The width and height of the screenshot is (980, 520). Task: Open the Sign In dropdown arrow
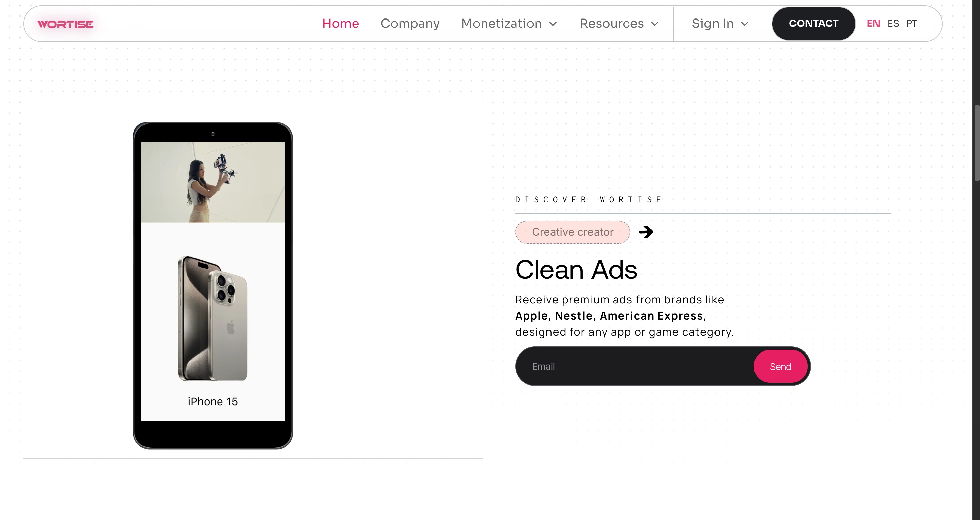[745, 24]
